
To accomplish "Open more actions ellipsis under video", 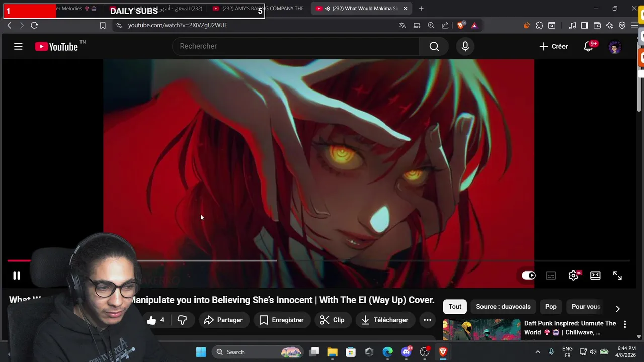I will point(427,320).
